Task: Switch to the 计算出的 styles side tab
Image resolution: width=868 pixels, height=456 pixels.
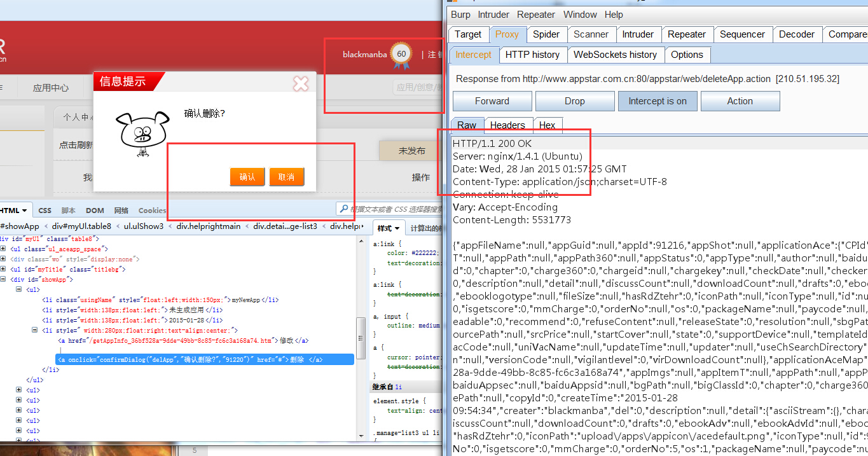Action: (425, 228)
